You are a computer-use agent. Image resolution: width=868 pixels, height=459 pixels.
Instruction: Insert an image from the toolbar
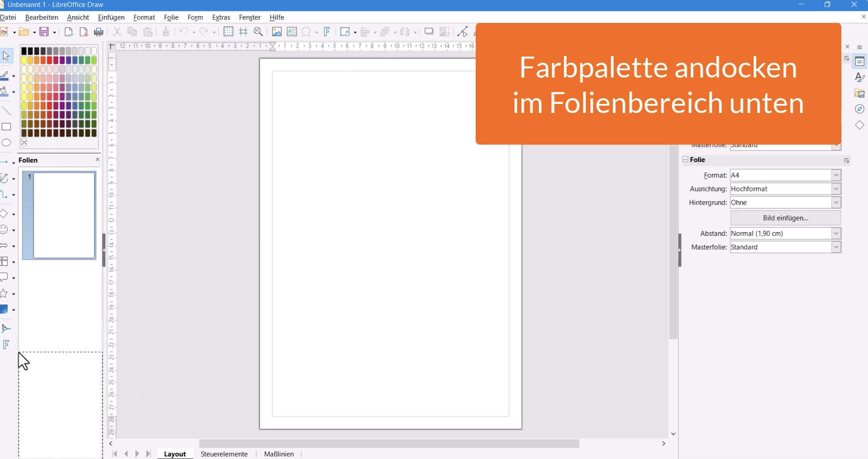[277, 32]
